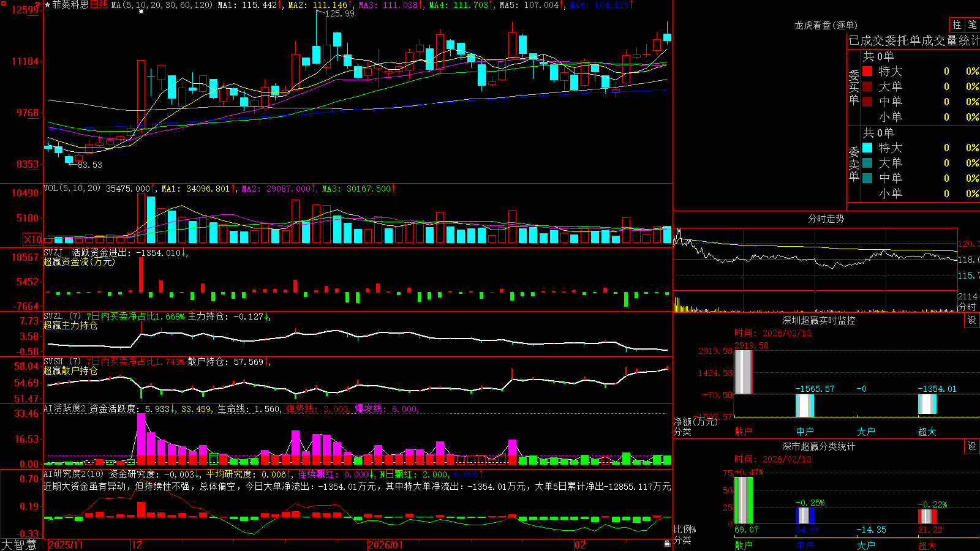Viewport: 980px width, 551px height.
Task: Click the SVZJ indicator label
Action: [53, 252]
